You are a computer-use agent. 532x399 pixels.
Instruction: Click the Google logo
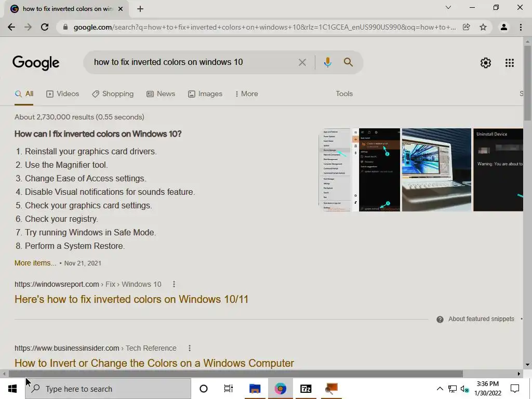pos(36,63)
